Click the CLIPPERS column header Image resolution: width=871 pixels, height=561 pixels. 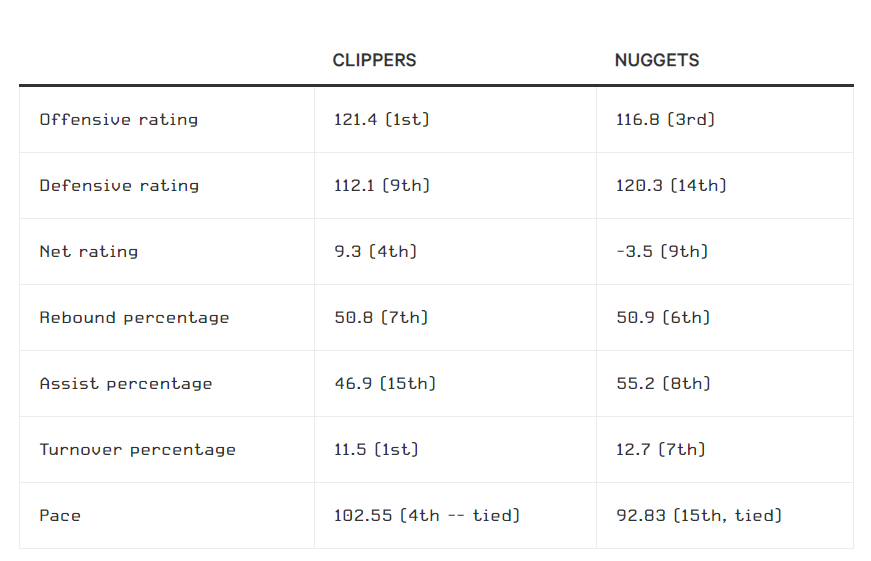click(374, 61)
